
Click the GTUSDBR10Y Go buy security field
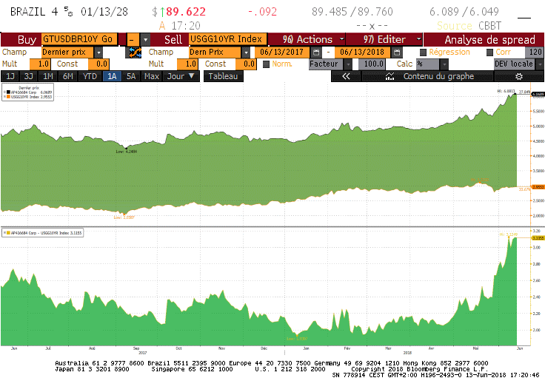point(79,39)
